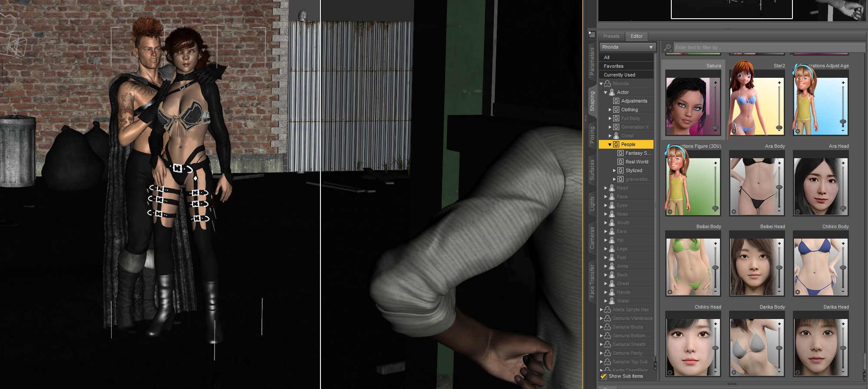This screenshot has width=868, height=389.
Task: Click the plus icon on Chihiro Body card
Action: coord(843,243)
